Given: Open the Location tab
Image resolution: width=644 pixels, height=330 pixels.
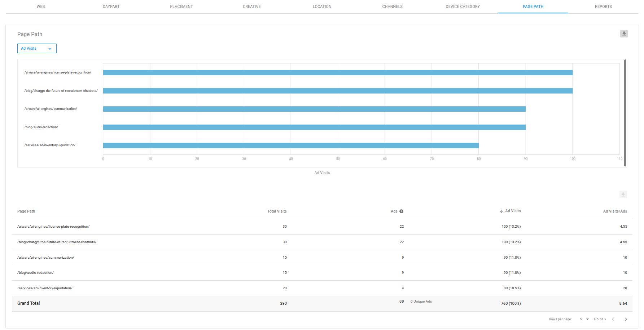Looking at the screenshot, I should [322, 7].
